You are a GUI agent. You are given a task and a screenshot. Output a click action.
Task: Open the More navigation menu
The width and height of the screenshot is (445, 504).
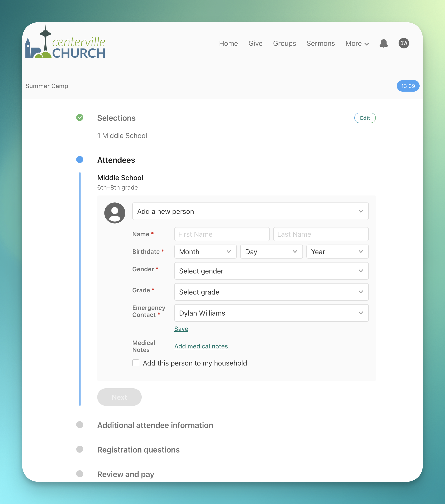point(357,44)
